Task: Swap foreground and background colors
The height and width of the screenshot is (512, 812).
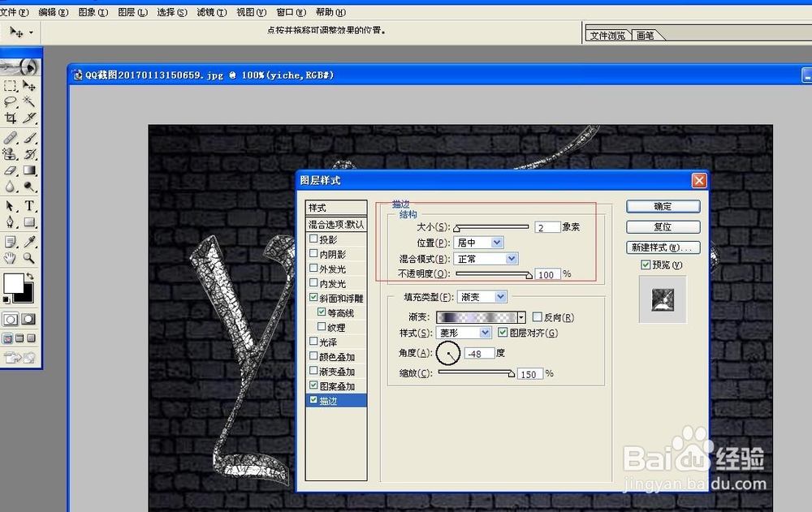Action: click(x=30, y=276)
